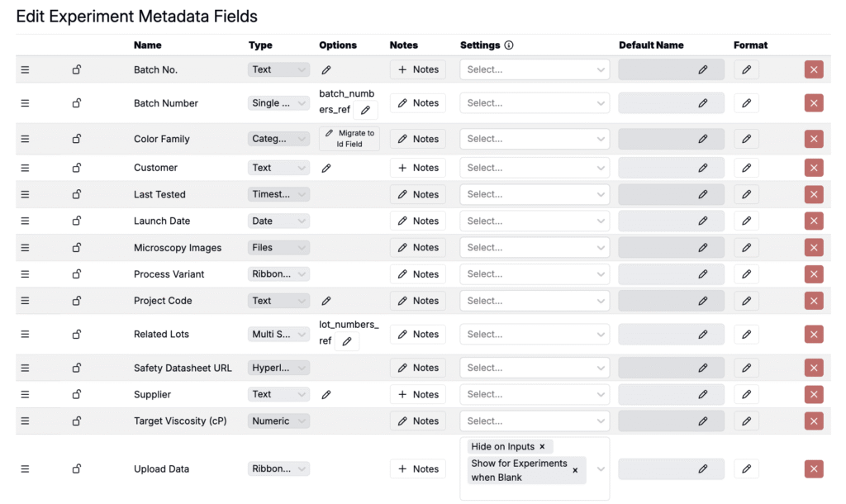
Task: Open Type dropdown for Target Viscosity (cP)
Action: 278,421
